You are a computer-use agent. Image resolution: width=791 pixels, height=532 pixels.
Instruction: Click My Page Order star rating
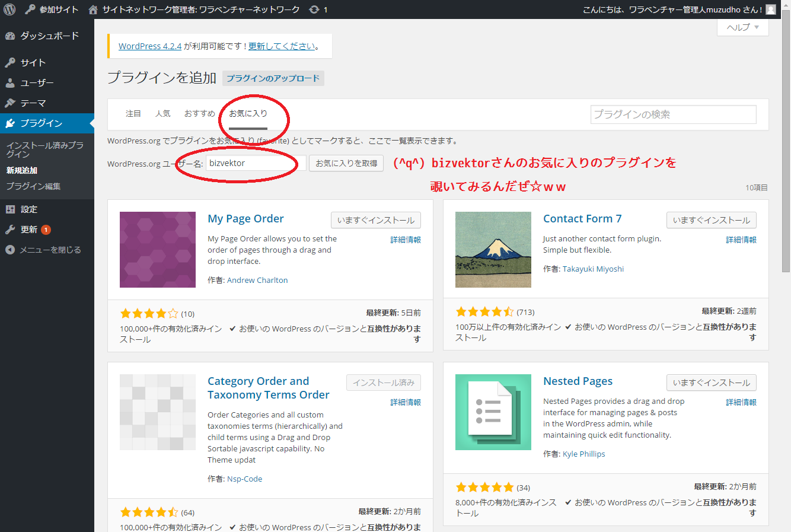coord(149,314)
